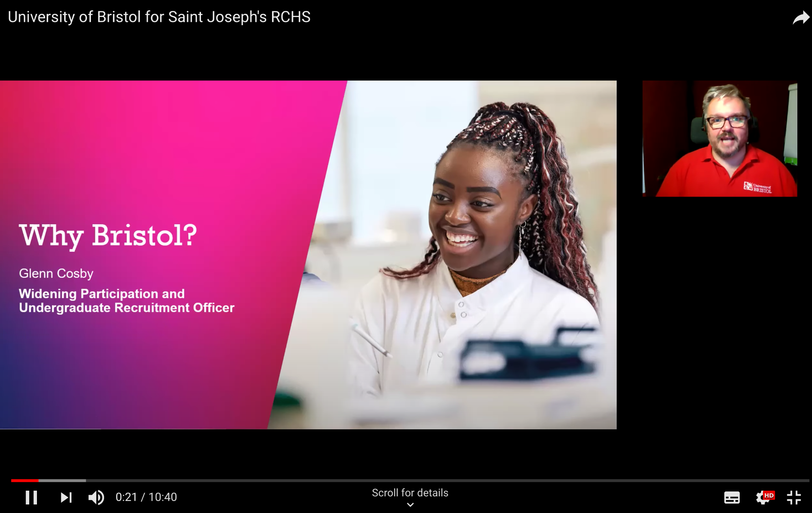Open the video title link
This screenshot has height=513, width=812.
click(x=159, y=17)
